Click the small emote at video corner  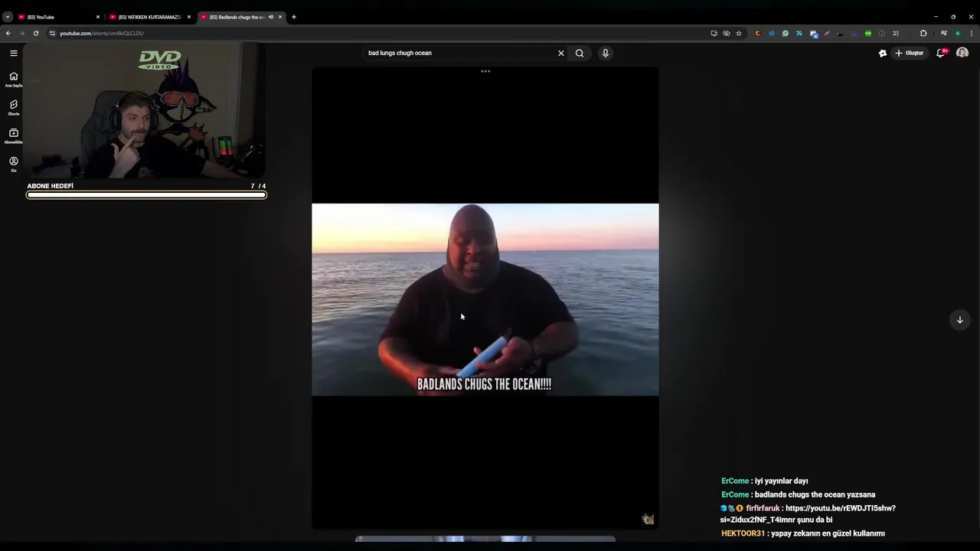click(648, 519)
